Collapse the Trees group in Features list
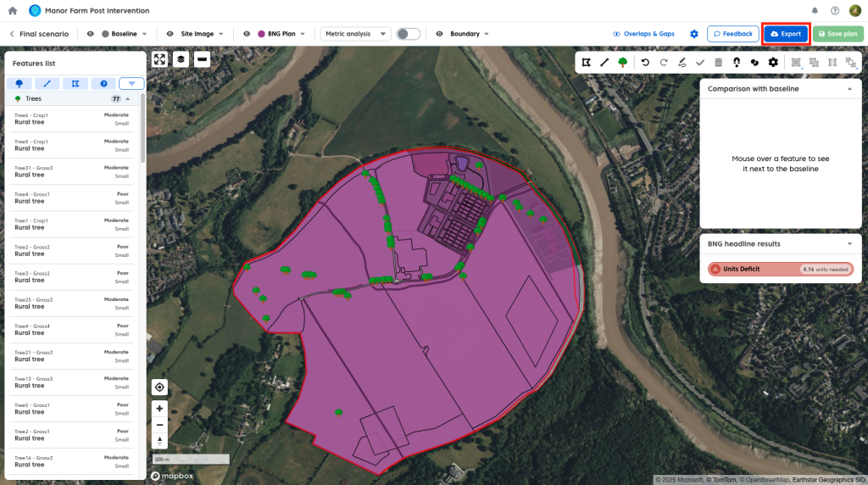This screenshot has height=485, width=868. tap(128, 98)
